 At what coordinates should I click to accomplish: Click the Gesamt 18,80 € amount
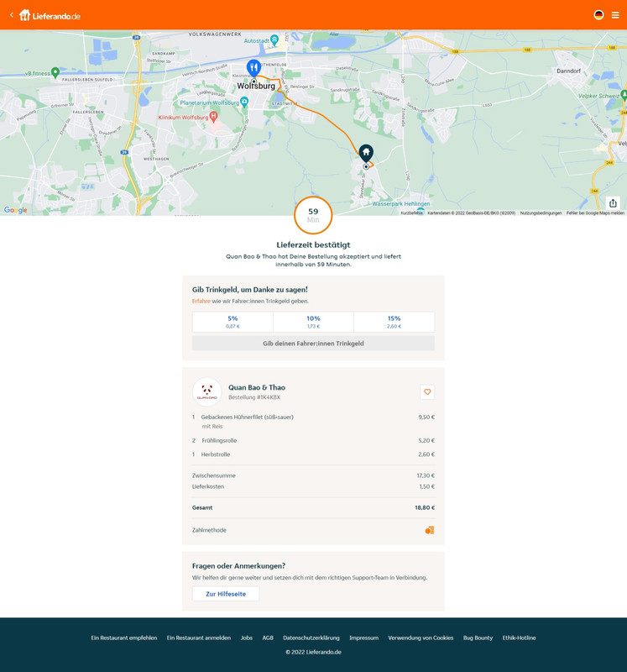tap(425, 507)
